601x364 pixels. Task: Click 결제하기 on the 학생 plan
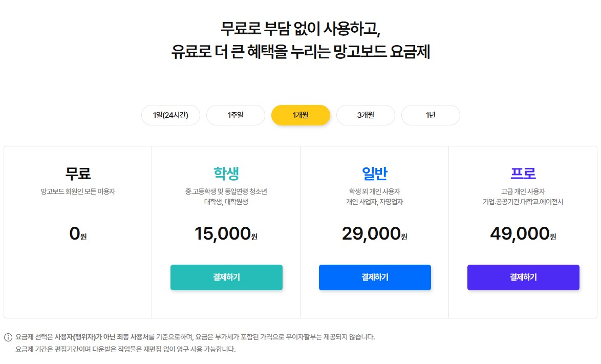(226, 277)
